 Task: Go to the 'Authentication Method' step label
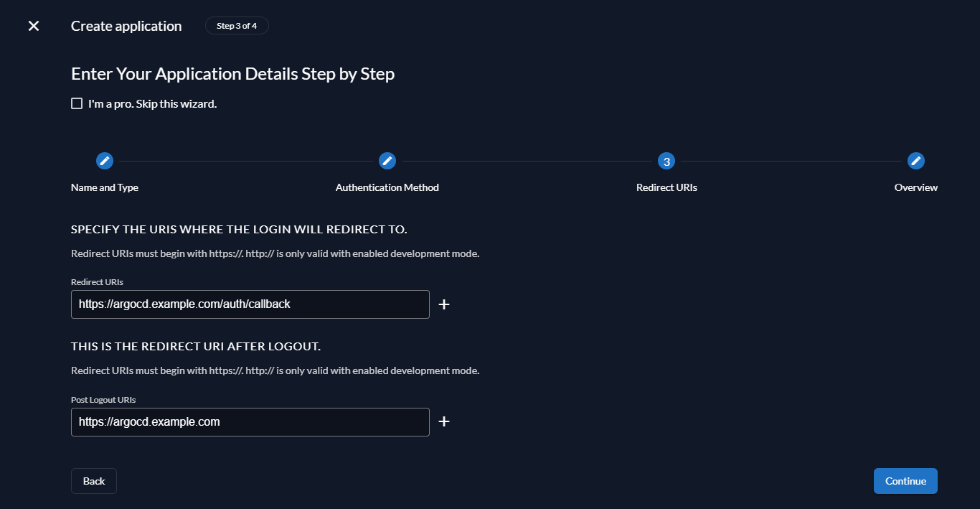click(387, 187)
